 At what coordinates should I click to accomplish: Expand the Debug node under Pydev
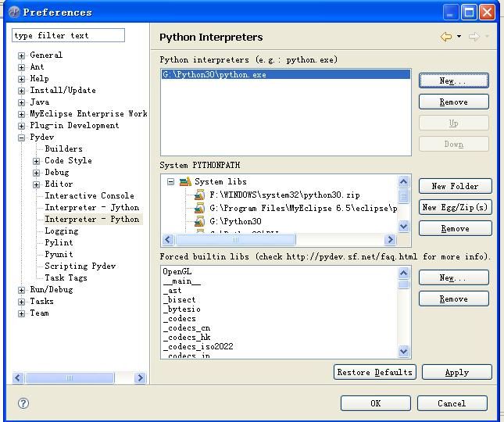(x=36, y=173)
